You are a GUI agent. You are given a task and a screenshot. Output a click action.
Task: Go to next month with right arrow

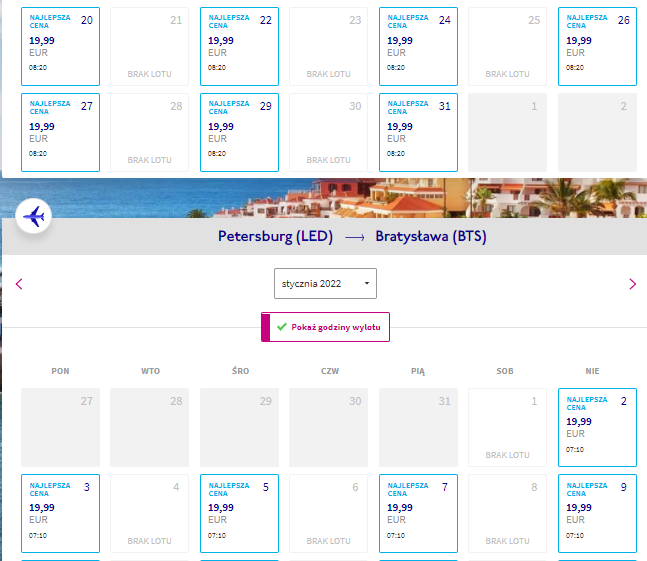pos(632,284)
